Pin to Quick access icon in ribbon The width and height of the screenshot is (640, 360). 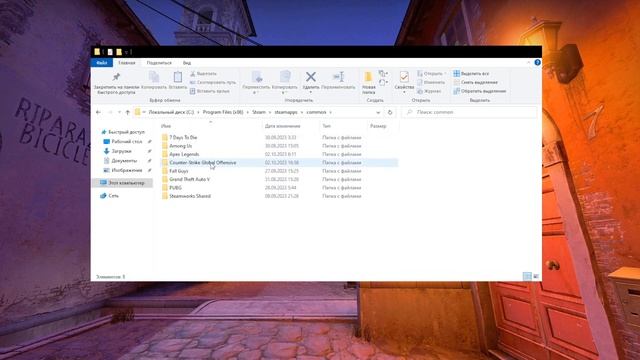pos(116,77)
